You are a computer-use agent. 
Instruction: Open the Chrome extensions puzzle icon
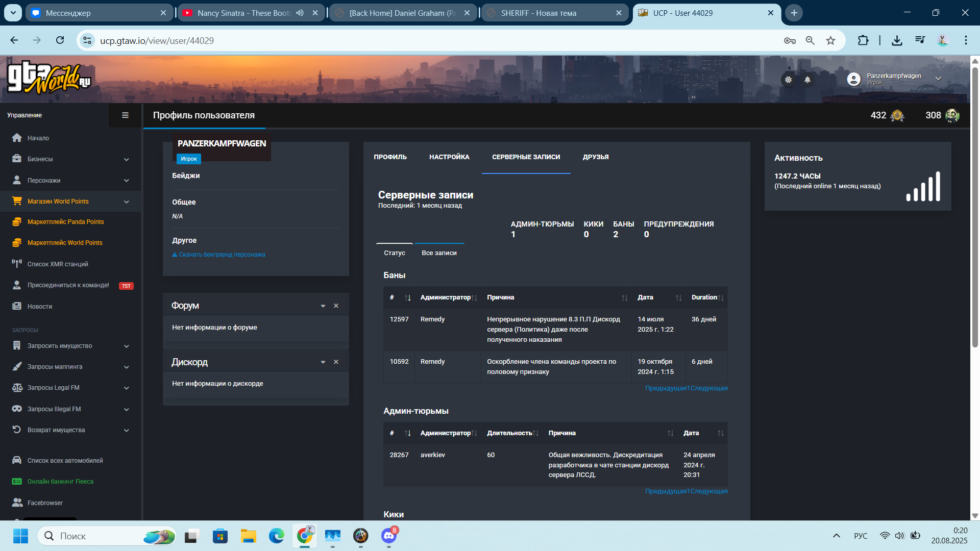[863, 40]
